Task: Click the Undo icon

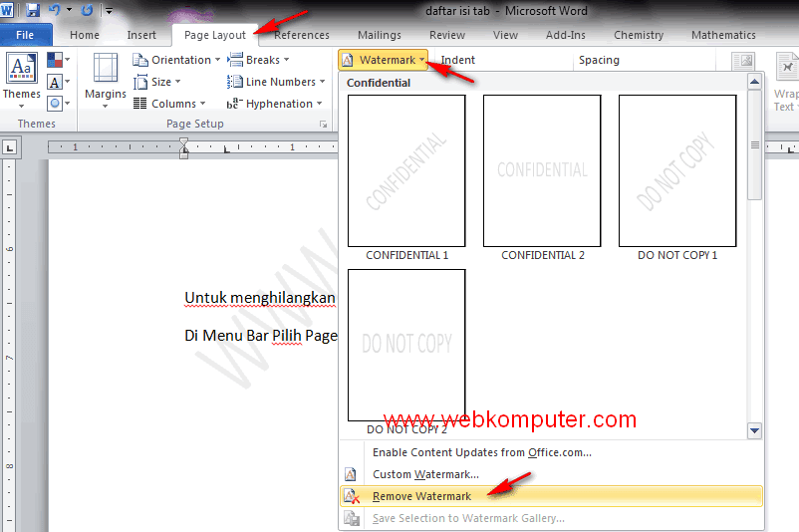Action: [x=55, y=10]
